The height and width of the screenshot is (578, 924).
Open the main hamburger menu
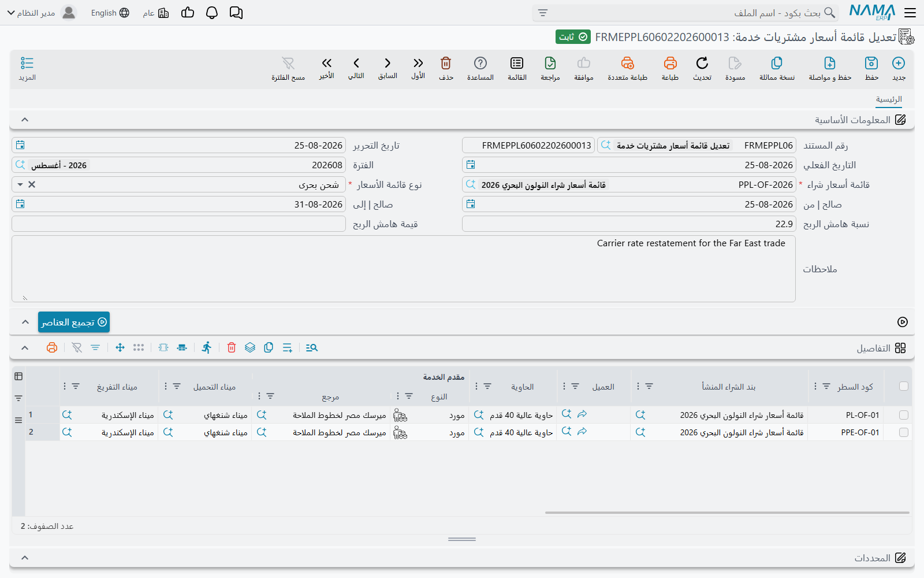pyautogui.click(x=910, y=13)
